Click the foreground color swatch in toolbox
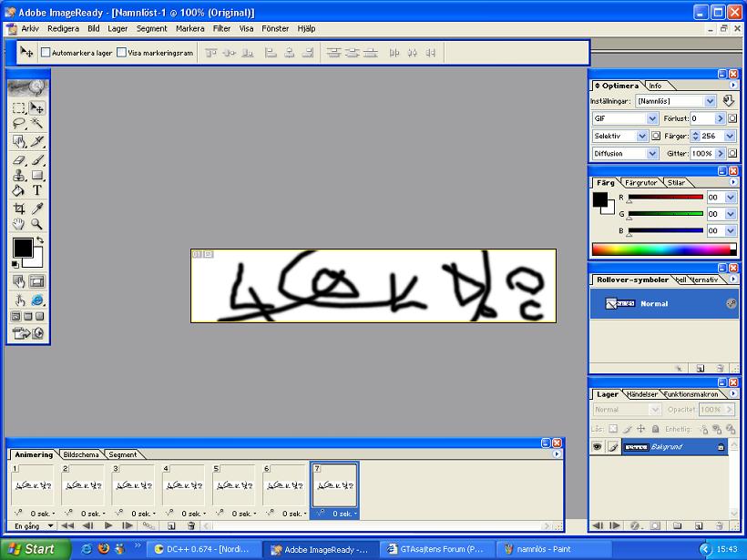Screen dimensions: 747x560 (x=23, y=248)
